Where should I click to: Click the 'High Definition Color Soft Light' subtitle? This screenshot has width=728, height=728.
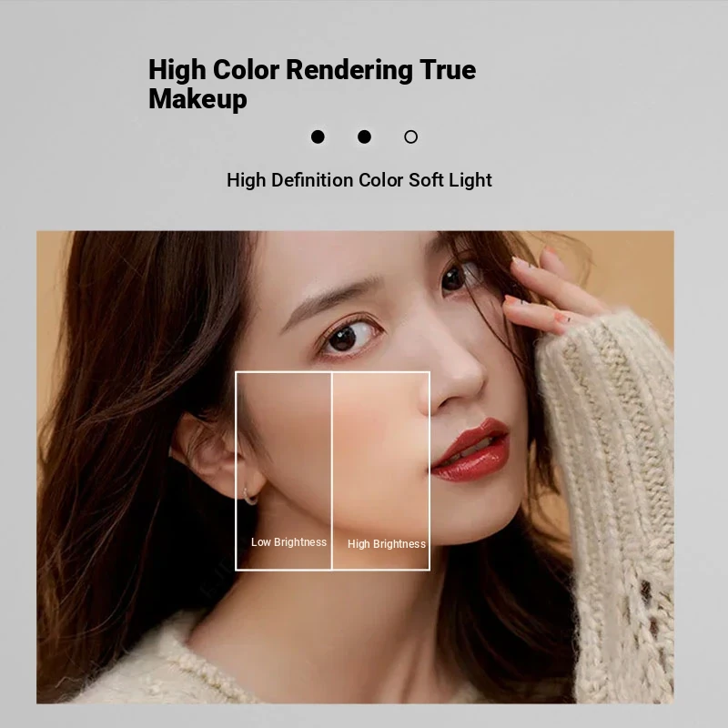tap(359, 180)
